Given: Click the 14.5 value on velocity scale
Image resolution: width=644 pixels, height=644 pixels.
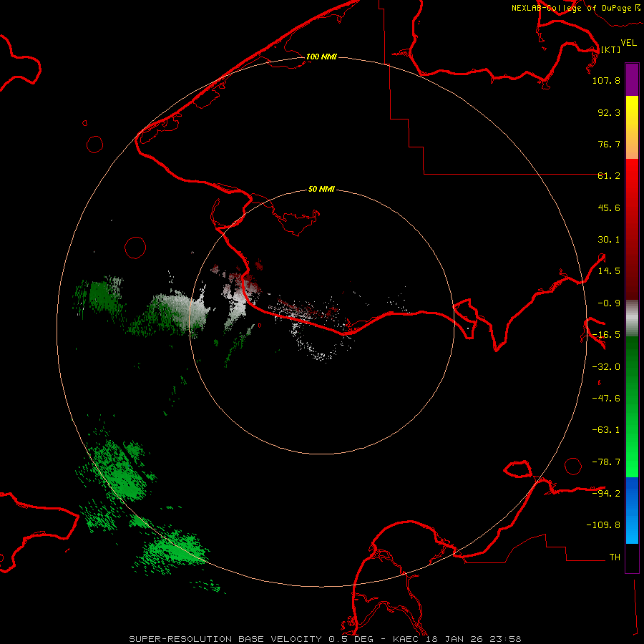Looking at the screenshot, I should pyautogui.click(x=609, y=271).
